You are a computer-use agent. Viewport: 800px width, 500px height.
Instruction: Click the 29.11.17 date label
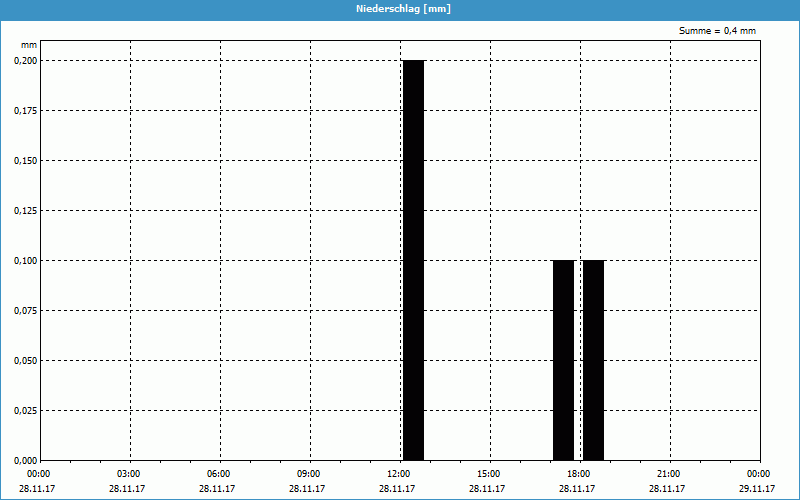758,489
